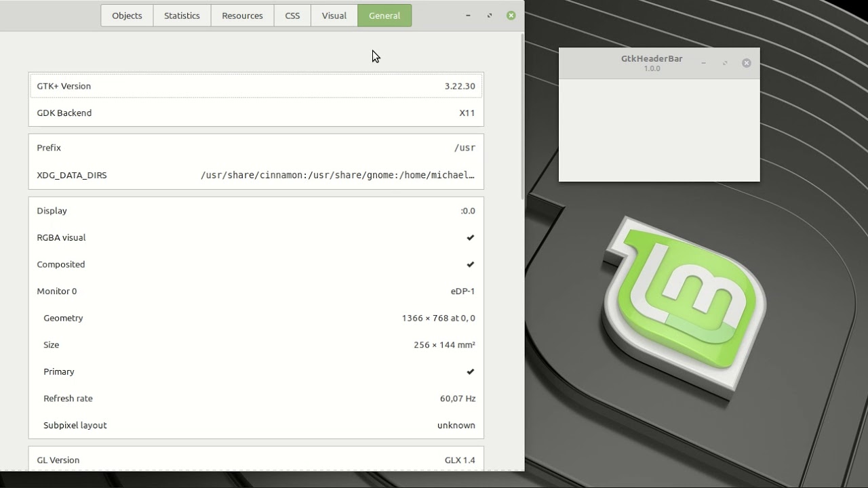The width and height of the screenshot is (868, 488).
Task: Click the 60,07 Hz value
Action: click(458, 399)
